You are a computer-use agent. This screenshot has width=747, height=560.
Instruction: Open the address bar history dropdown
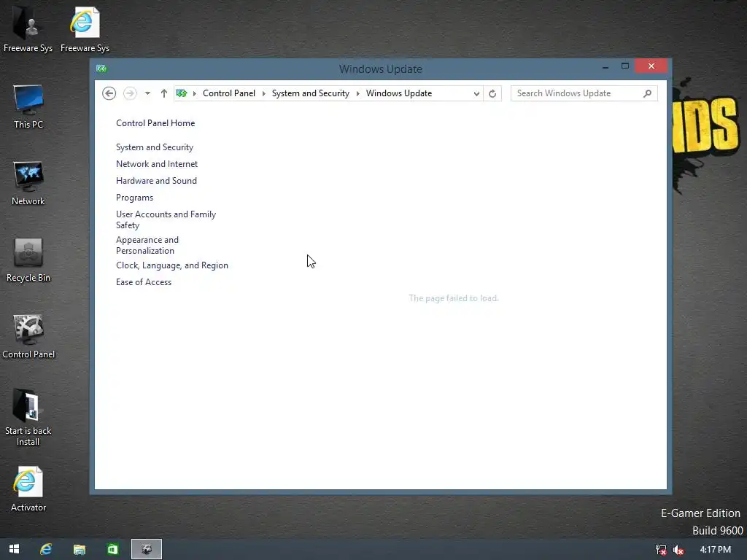(x=476, y=94)
